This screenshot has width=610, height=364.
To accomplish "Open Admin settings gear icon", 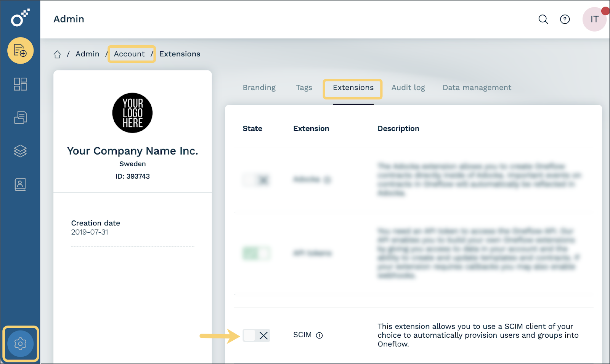I will coord(20,343).
